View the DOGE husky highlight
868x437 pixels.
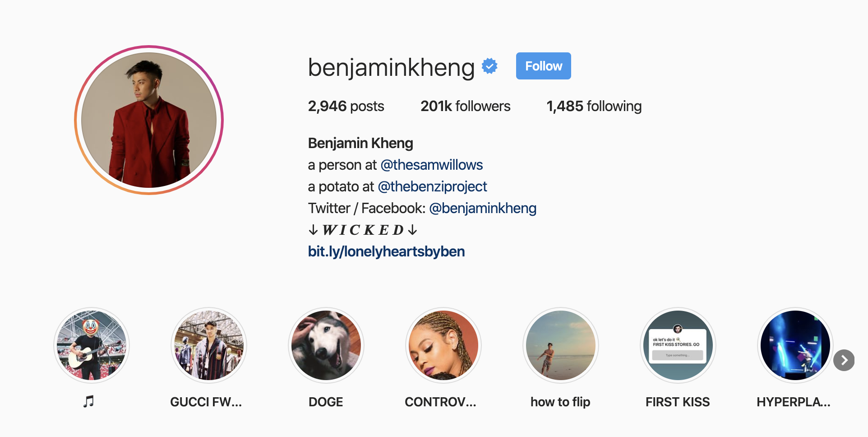click(x=326, y=345)
